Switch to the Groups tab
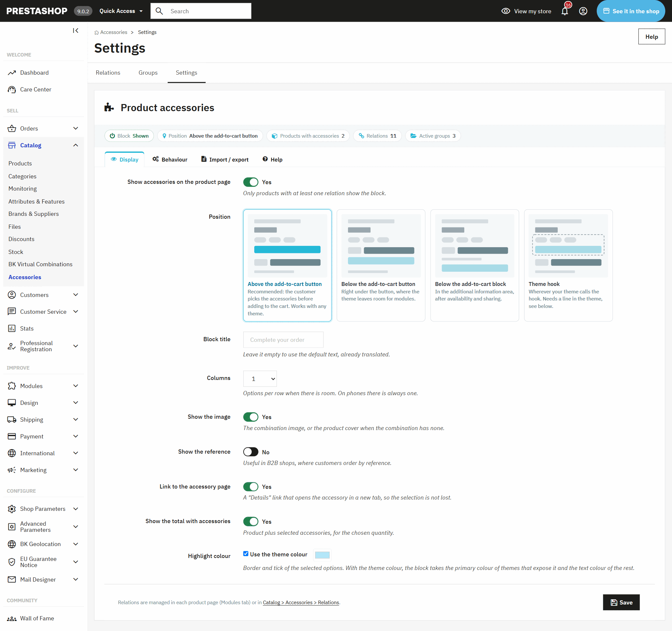The width and height of the screenshot is (672, 631). 148,73
